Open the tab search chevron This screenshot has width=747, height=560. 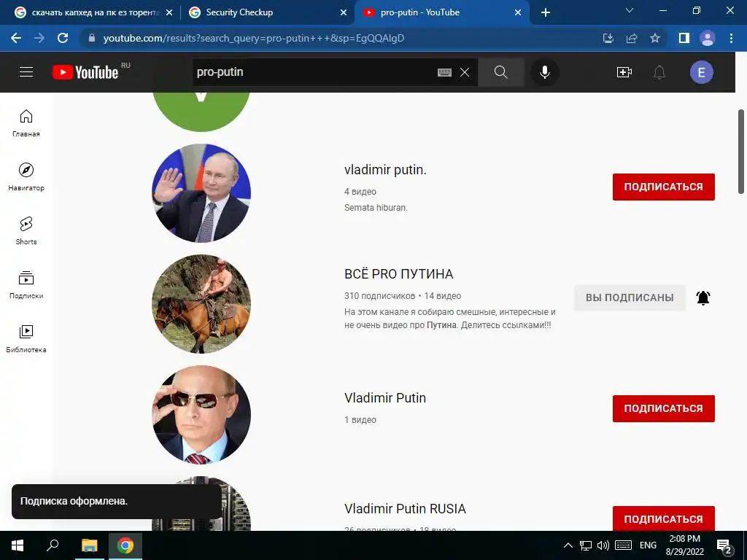click(x=630, y=10)
